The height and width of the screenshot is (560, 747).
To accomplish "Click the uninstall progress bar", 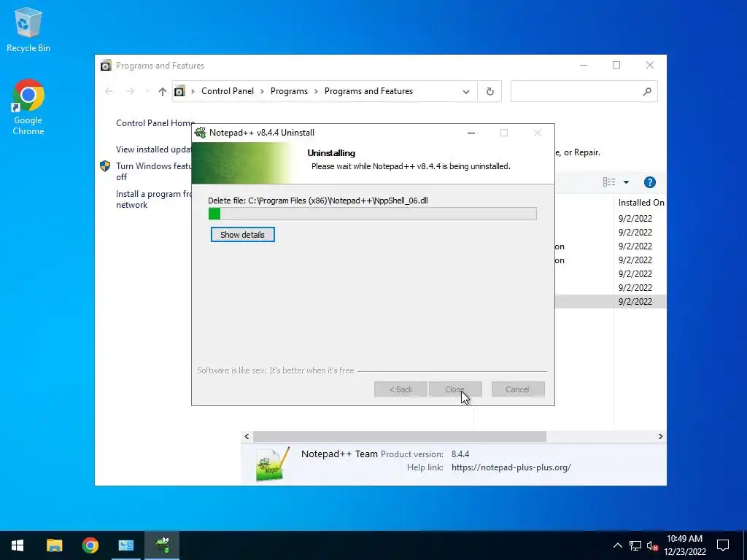I will pyautogui.click(x=373, y=214).
